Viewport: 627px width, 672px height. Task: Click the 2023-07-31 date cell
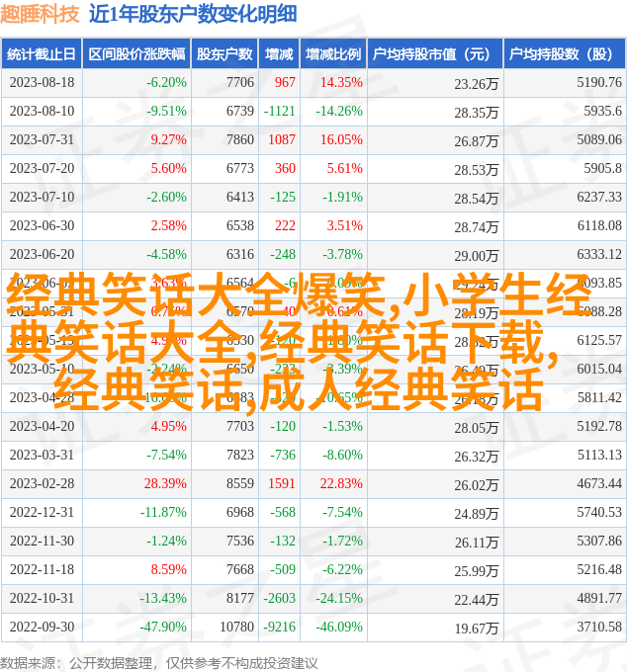[42, 140]
